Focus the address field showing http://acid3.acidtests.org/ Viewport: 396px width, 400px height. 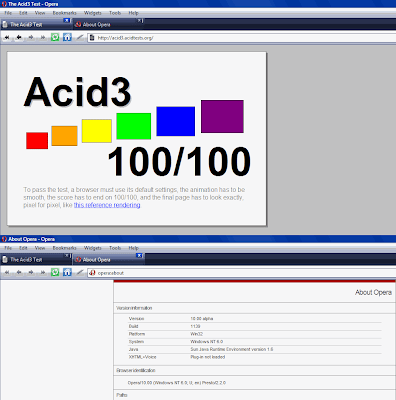(x=242, y=38)
